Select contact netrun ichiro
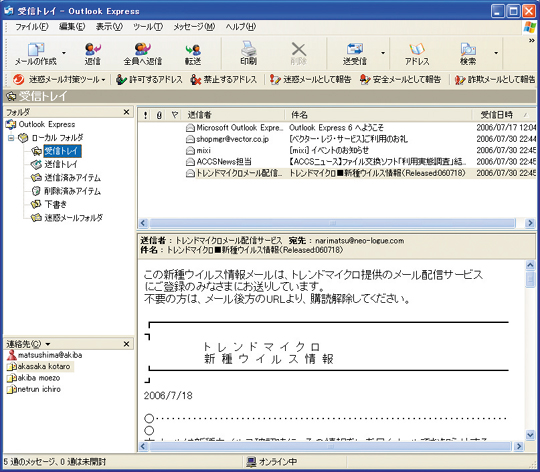Image resolution: width=540 pixels, height=472 pixels. [x=34, y=389]
